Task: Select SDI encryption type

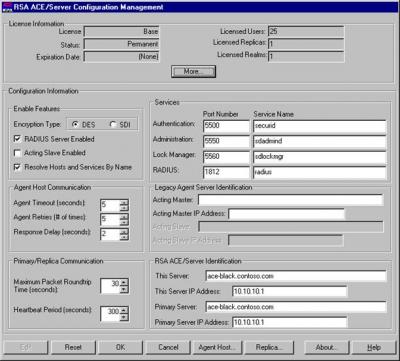Action: [x=113, y=125]
